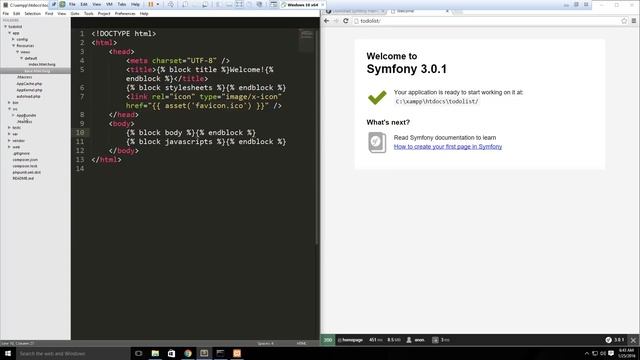Open the Find menu in Sublime
This screenshot has width=640, height=360.
49,13
